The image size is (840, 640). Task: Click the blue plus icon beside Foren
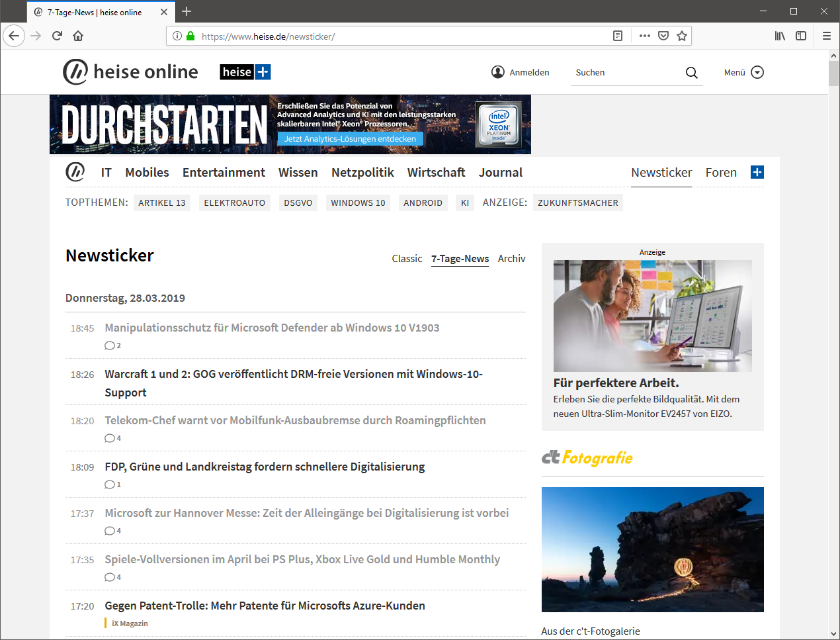pos(757,172)
